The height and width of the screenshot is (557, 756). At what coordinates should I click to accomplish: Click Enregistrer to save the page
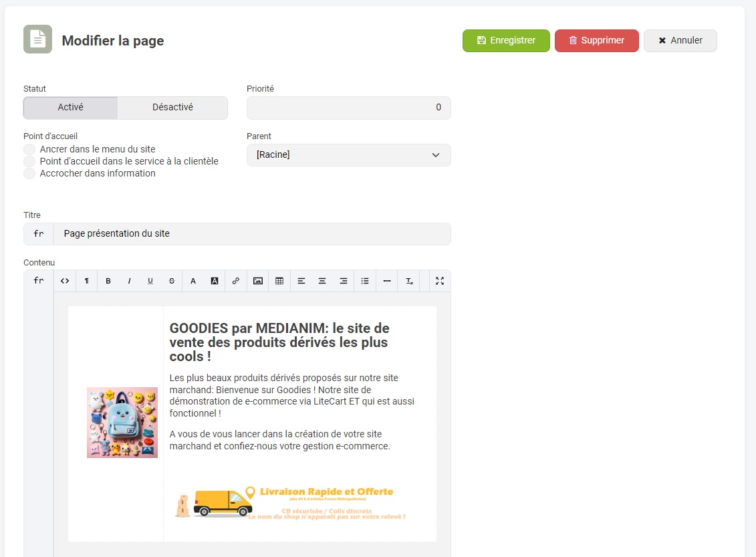(506, 41)
